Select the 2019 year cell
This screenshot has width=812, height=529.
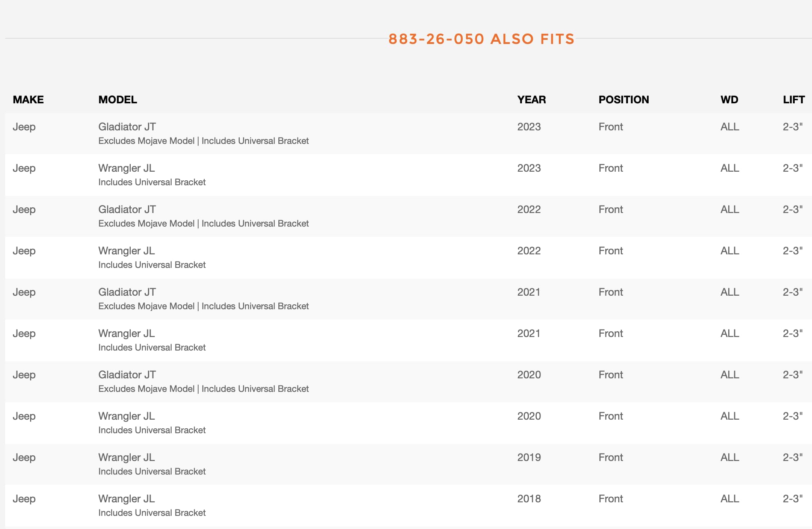[529, 457]
